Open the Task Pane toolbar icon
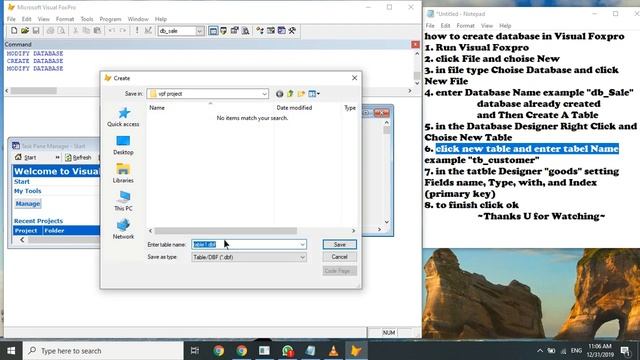Screen dimensions: 640x360 (x=282, y=31)
